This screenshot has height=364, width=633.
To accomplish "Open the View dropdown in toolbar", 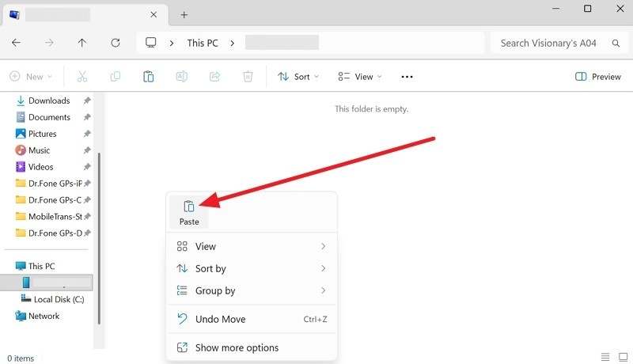I will (360, 76).
